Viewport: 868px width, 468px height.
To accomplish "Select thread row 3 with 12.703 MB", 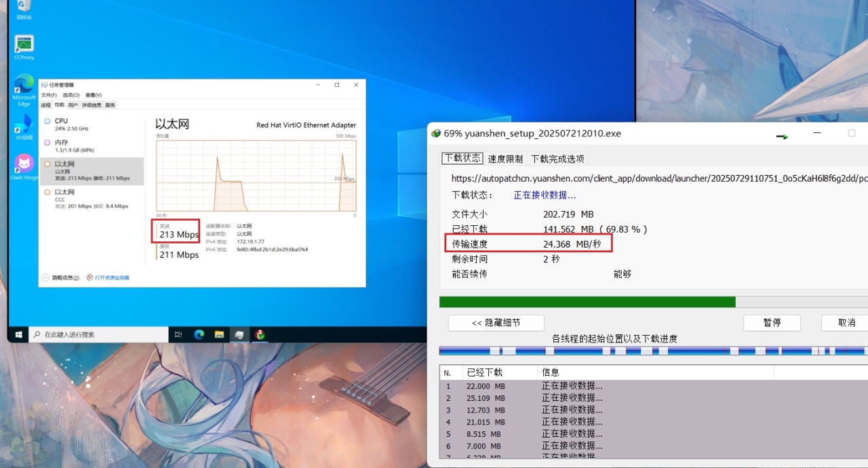I will [x=654, y=410].
